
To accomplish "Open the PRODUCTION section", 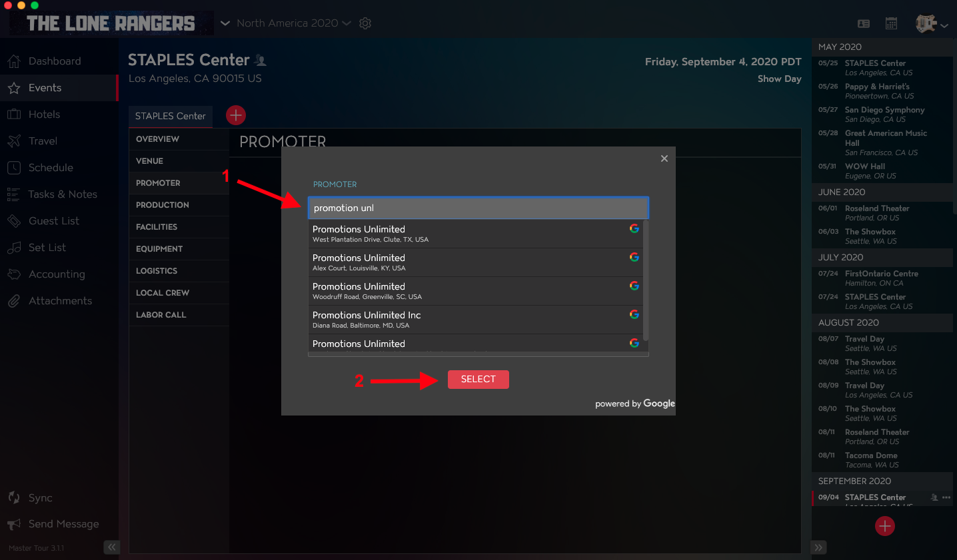I will coord(179,205).
